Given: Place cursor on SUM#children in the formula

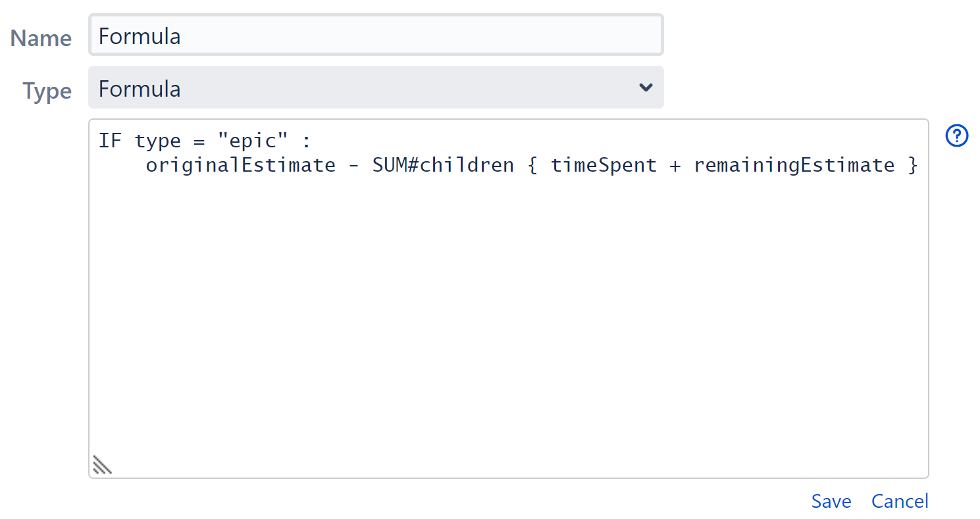Looking at the screenshot, I should coord(443,165).
